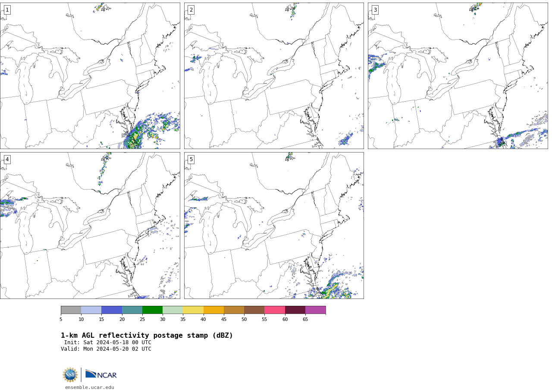The height and width of the screenshot is (392, 552).
Task: Select the dark green 25-30 dBZ swatch
Action: (153, 310)
